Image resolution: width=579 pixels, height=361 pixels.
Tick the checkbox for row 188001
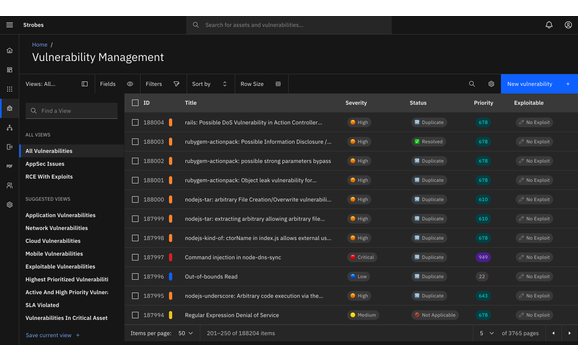pyautogui.click(x=135, y=180)
